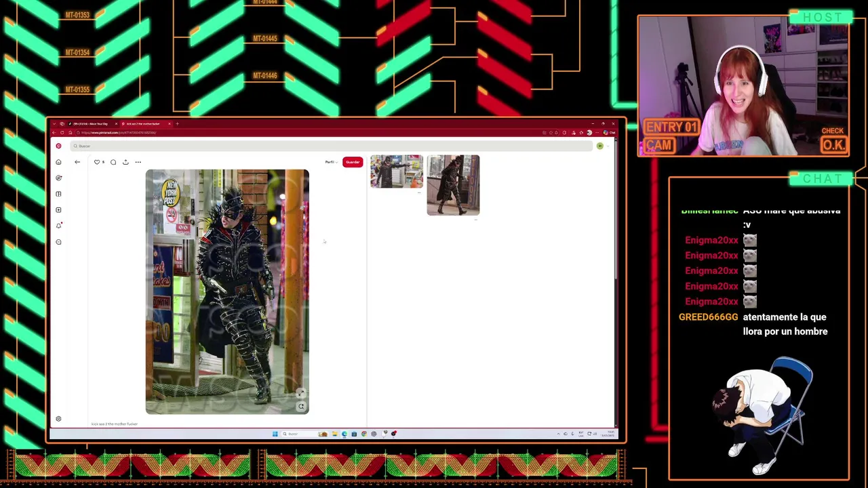Click the pin title text at bottom
Screen dimensions: 868x488
pos(115,424)
